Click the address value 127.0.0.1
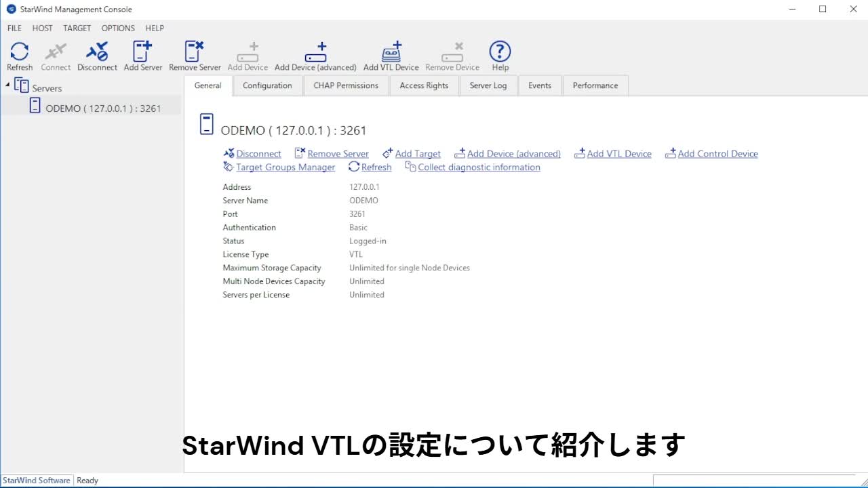Image resolution: width=868 pixels, height=488 pixels. point(364,187)
